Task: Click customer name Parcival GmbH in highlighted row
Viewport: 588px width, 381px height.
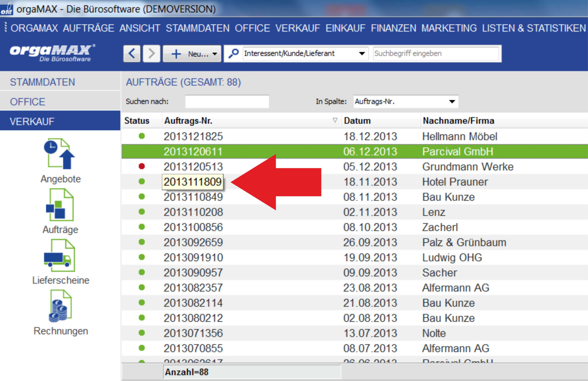Action: (x=458, y=151)
